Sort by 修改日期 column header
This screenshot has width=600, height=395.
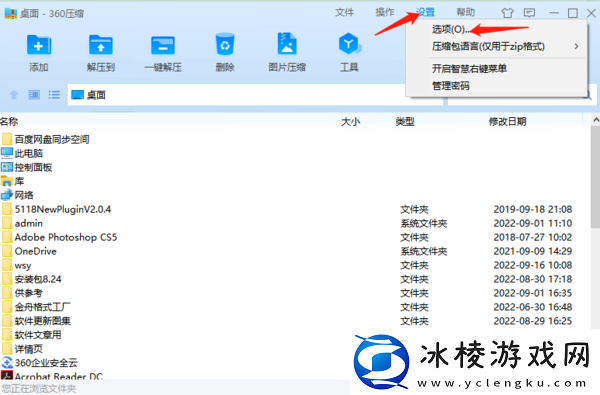[x=507, y=122]
